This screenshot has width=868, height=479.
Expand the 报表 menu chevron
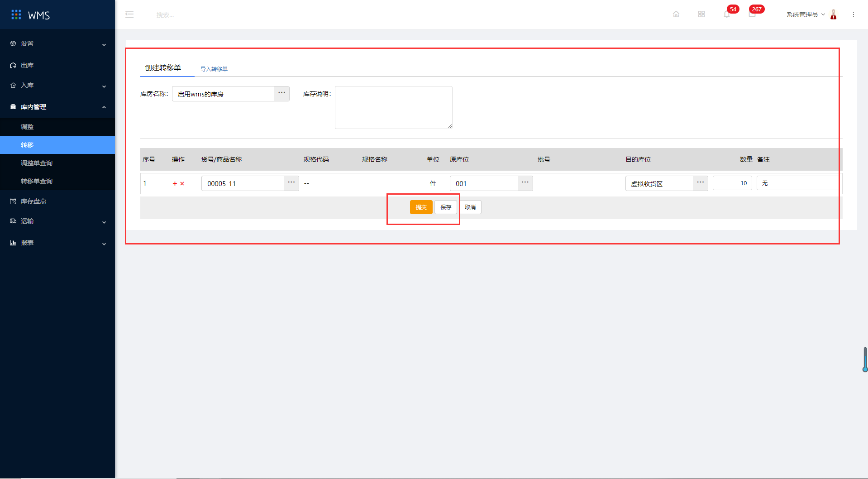coord(104,244)
